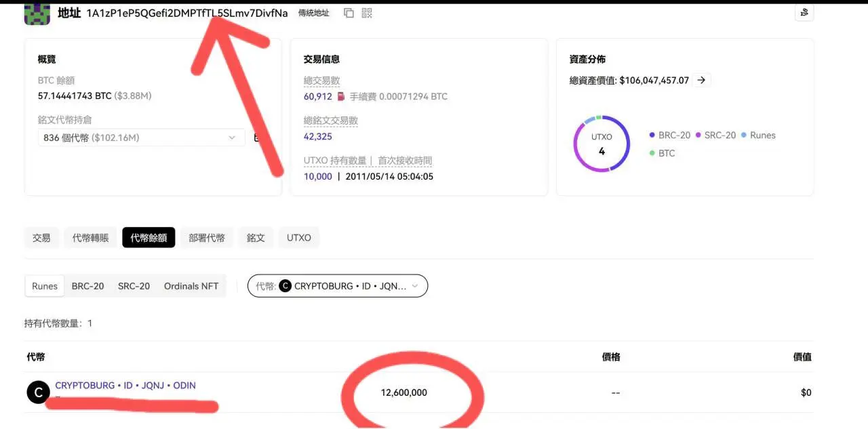
Task: Select the Ordinals NFT token type
Action: click(191, 286)
